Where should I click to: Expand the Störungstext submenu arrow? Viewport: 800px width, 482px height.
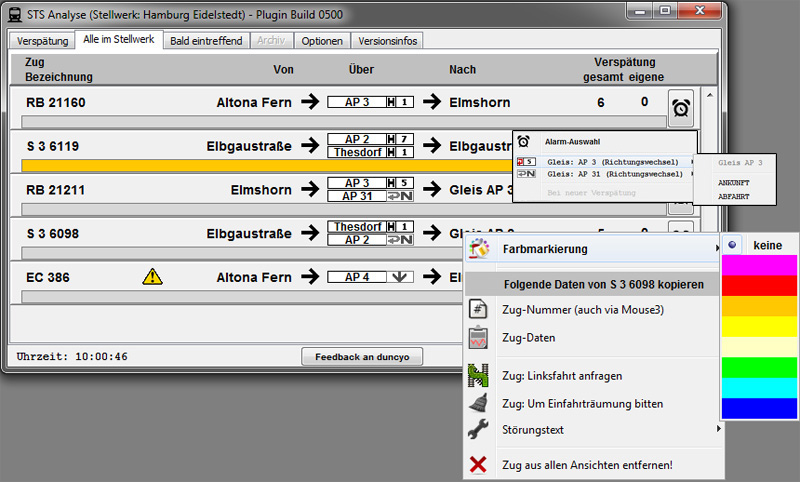click(715, 430)
